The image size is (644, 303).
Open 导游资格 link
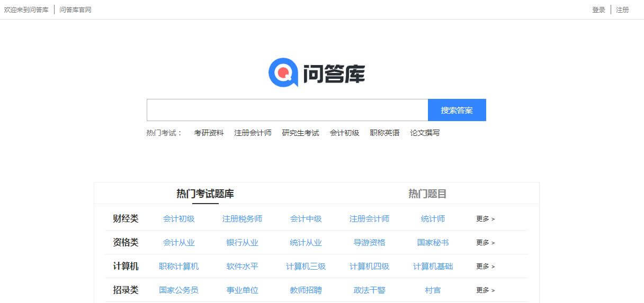[369, 242]
